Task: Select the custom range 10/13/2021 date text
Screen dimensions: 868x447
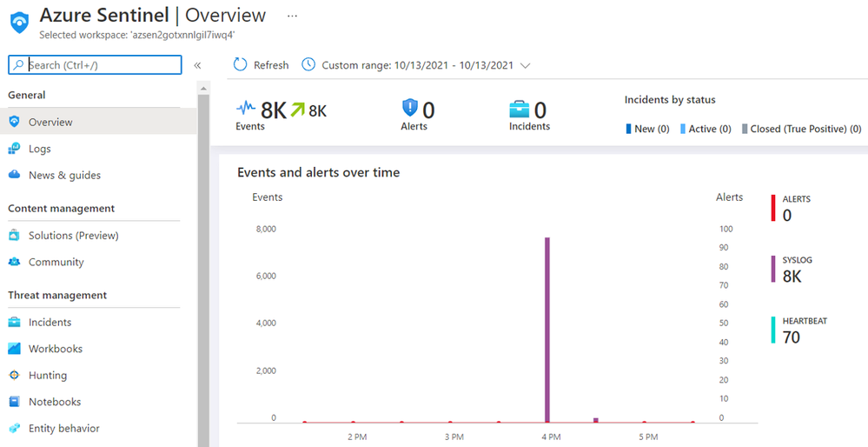Action: (417, 65)
